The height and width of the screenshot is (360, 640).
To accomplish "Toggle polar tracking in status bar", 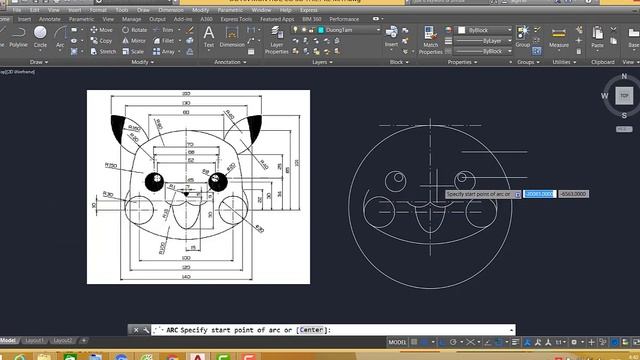I will pos(453,342).
